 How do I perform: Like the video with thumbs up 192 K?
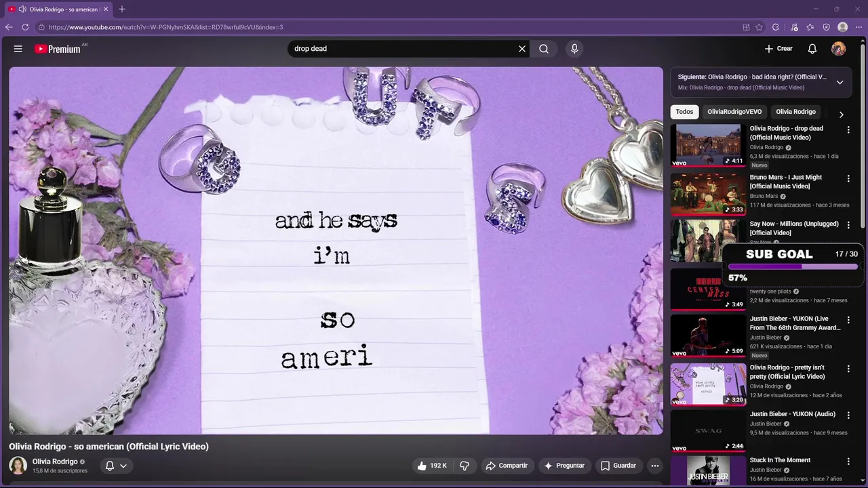coord(432,466)
